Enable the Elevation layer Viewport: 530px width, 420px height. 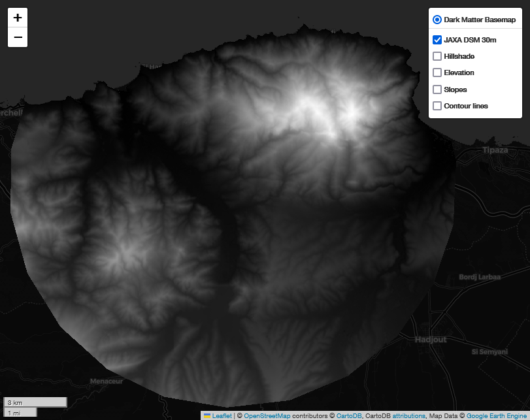click(x=437, y=73)
